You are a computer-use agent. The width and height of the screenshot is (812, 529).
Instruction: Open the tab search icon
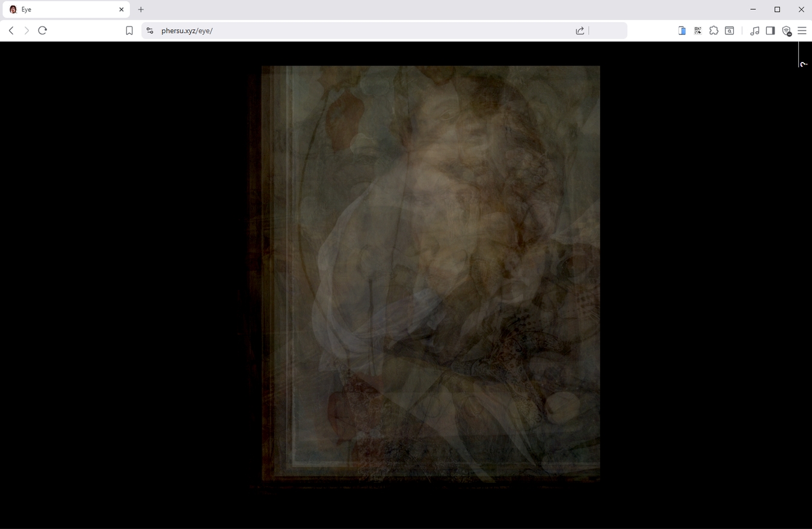(x=730, y=31)
